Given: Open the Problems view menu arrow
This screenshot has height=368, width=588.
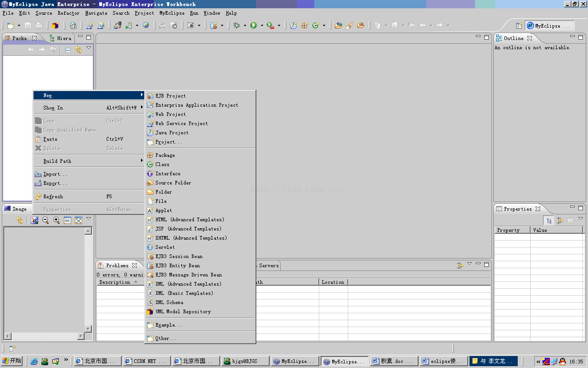Looking at the screenshot, I should 469,264.
